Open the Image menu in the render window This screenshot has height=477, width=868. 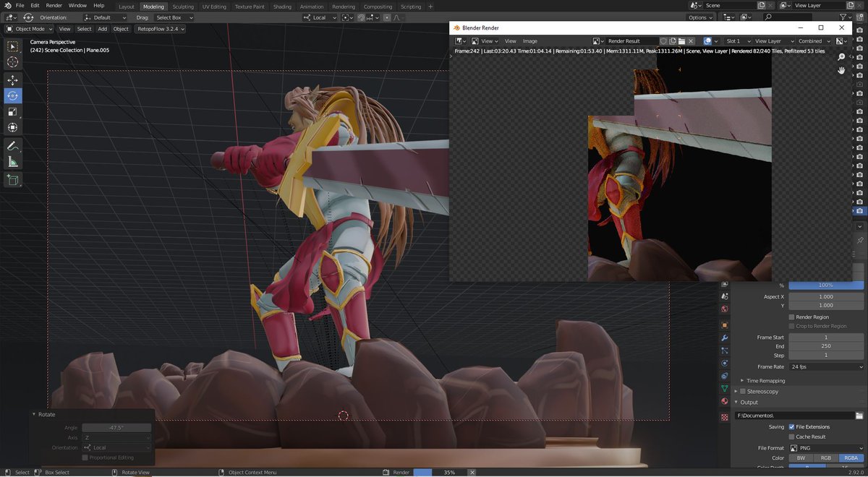[x=530, y=41]
